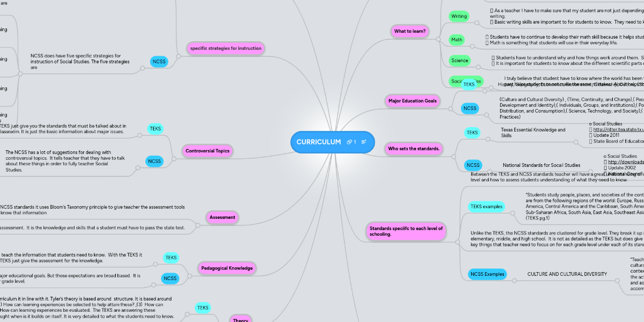This screenshot has height=322, width=644.
Task: Collapse the NCSS branch circle under National Standards
Action: [490, 171]
